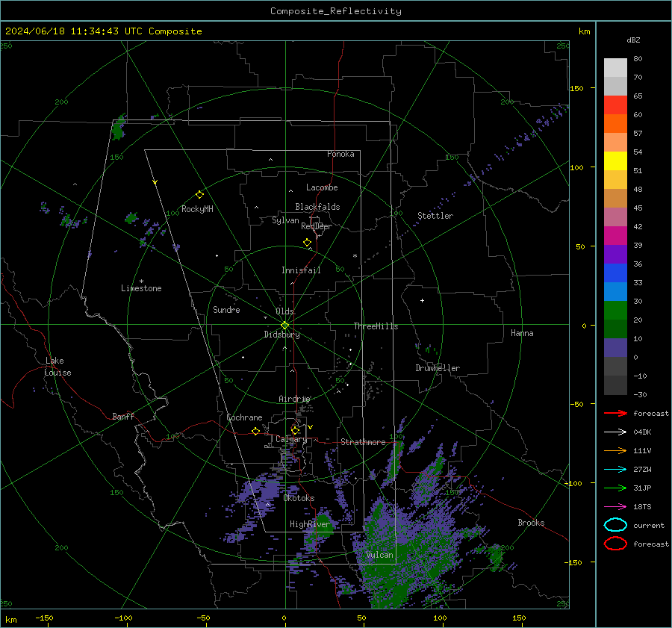Click the asterisk marker above Limestone label
672x628 pixels.
(141, 282)
